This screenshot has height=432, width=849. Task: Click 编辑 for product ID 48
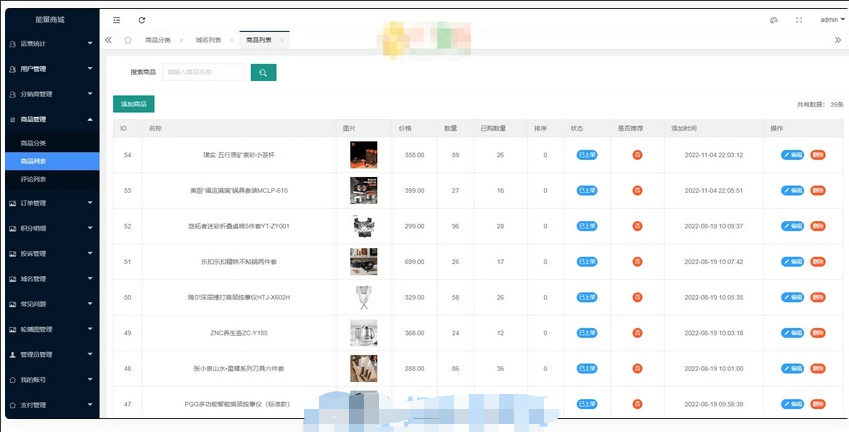coord(793,369)
